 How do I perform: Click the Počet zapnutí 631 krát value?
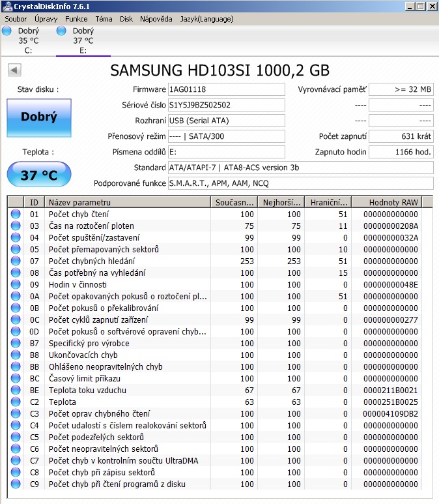point(401,136)
